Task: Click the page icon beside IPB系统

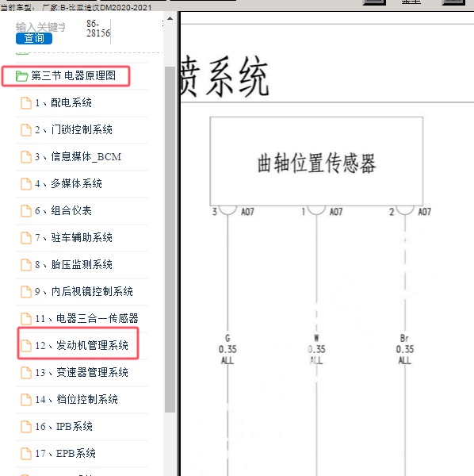Action: point(26,427)
